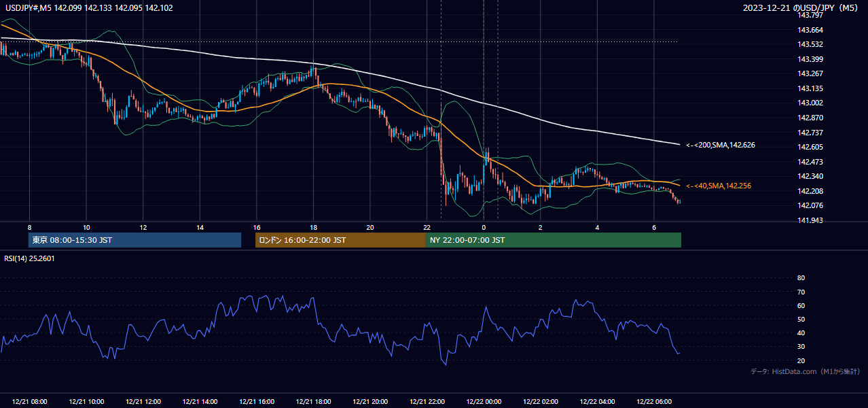868x408 pixels.
Task: Click price axis value 142.605
Action: tap(810, 148)
